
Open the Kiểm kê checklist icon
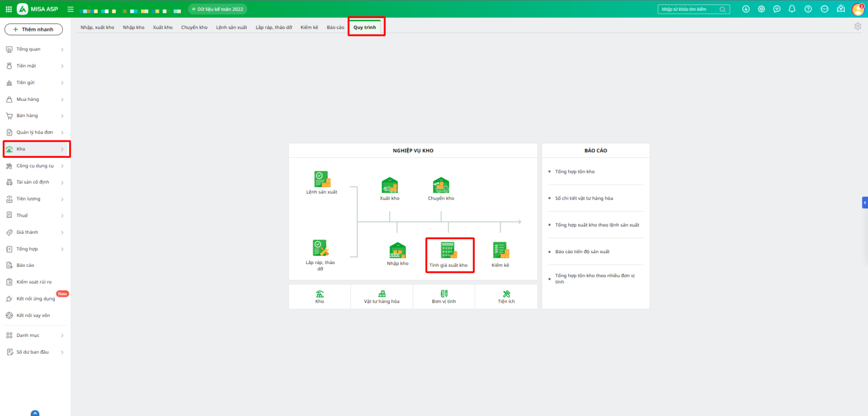coord(500,251)
